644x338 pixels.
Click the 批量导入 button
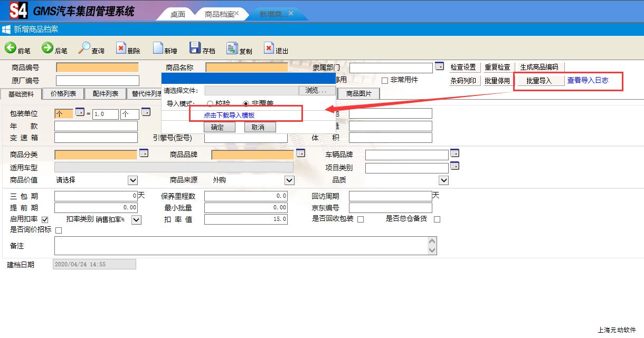click(x=538, y=81)
